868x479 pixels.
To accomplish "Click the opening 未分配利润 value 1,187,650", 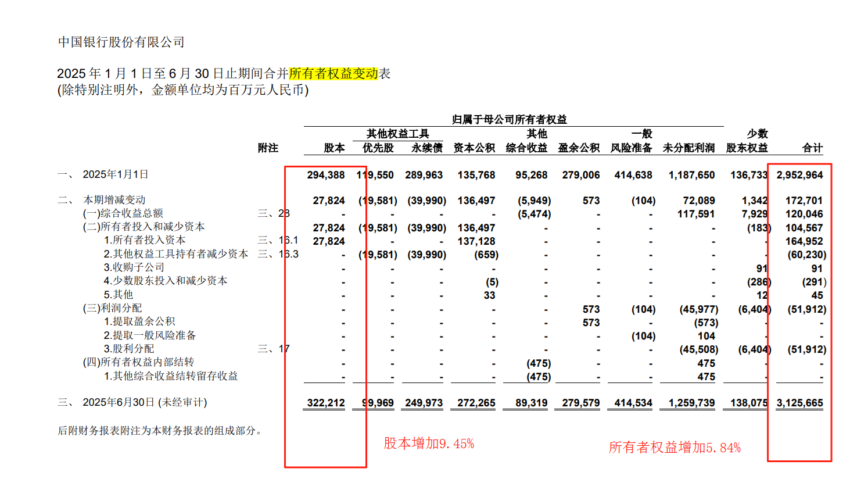I will click(x=691, y=175).
